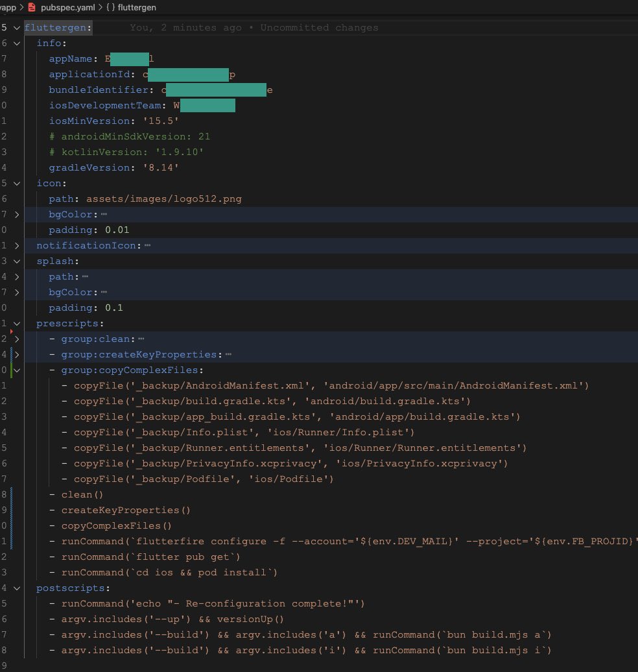Collapse the prescripts block
Screen dimensions: 638x672
pos(17,324)
